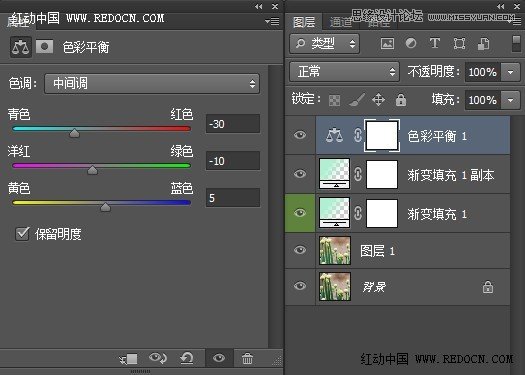The width and height of the screenshot is (525, 375).
Task: Open the 不透明度 slider arrow
Action: (511, 72)
